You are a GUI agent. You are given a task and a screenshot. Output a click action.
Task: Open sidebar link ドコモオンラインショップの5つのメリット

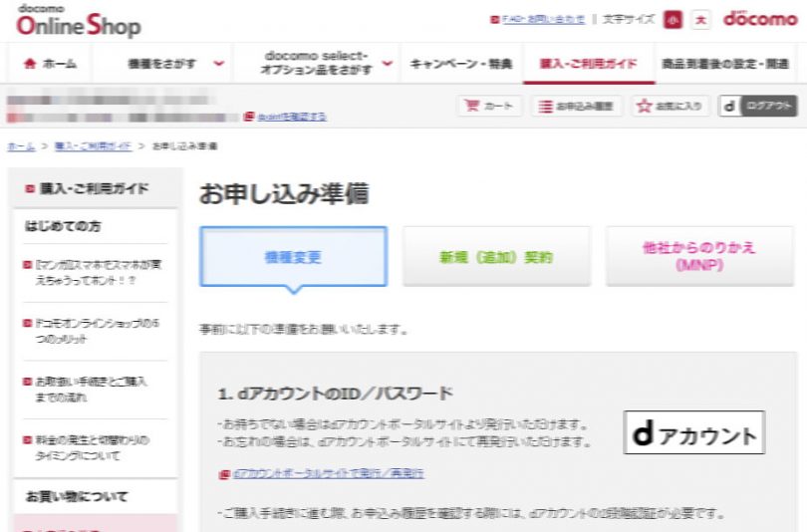pyautogui.click(x=98, y=331)
